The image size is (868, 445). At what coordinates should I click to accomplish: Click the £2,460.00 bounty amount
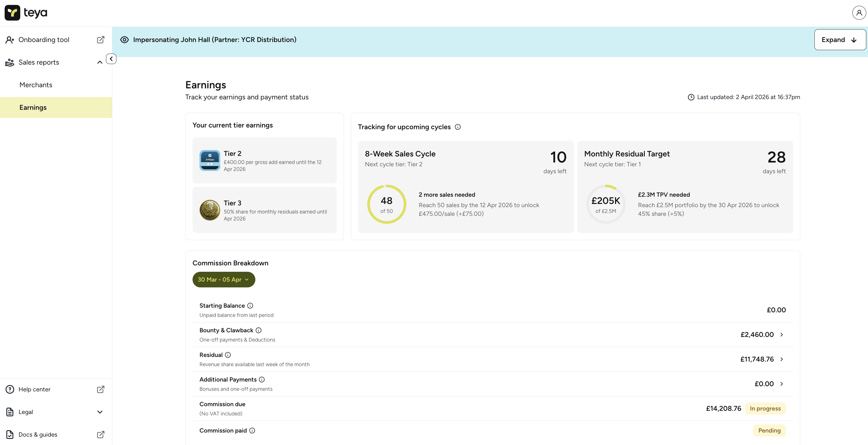point(757,335)
